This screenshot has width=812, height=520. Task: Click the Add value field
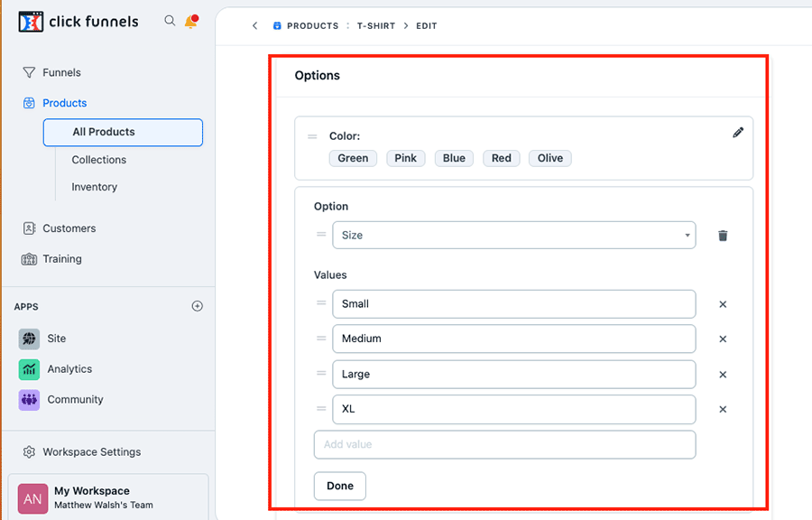pos(505,444)
